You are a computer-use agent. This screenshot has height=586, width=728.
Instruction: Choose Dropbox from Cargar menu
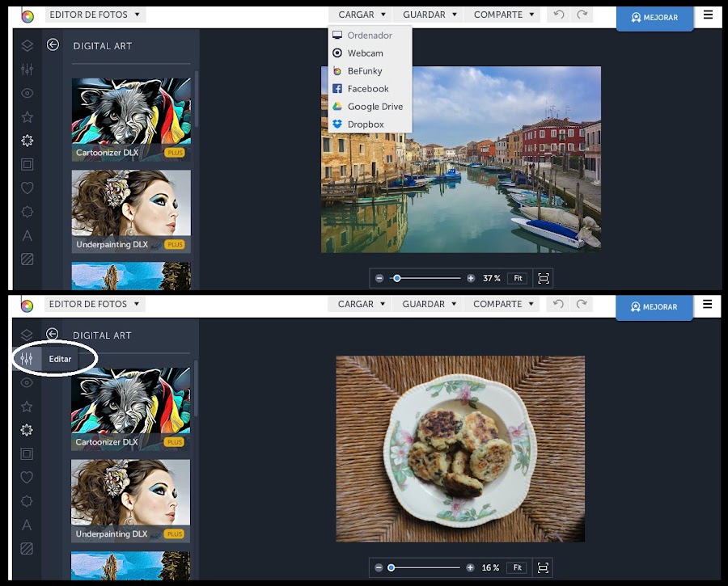(370, 124)
